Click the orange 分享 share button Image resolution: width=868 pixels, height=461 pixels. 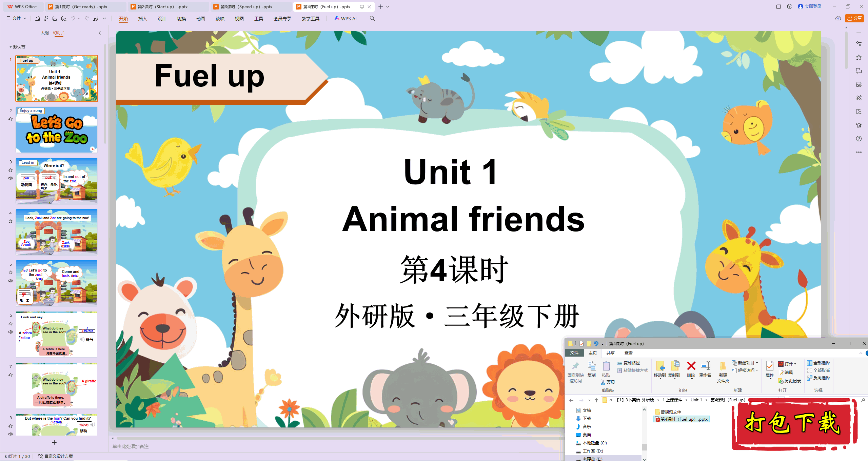coord(854,18)
